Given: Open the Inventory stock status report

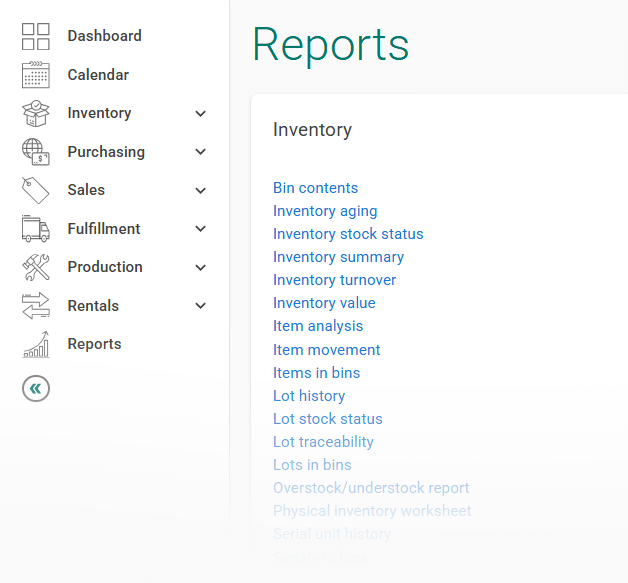Looking at the screenshot, I should click(x=348, y=234).
